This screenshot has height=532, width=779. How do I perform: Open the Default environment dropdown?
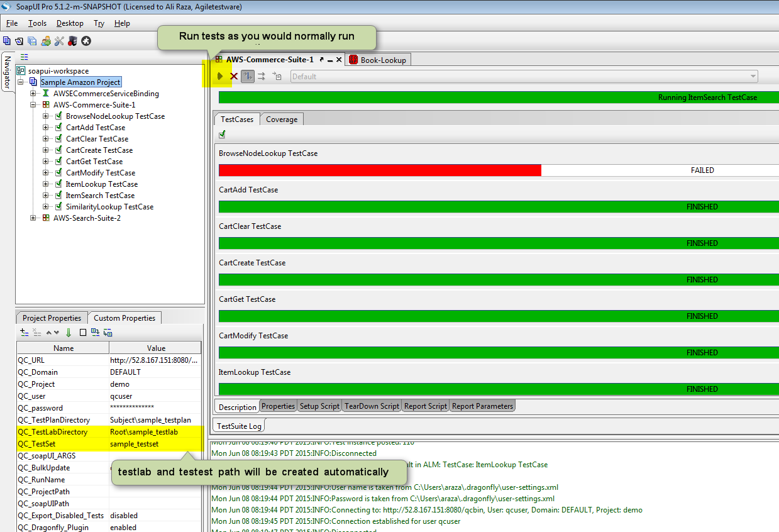point(752,76)
